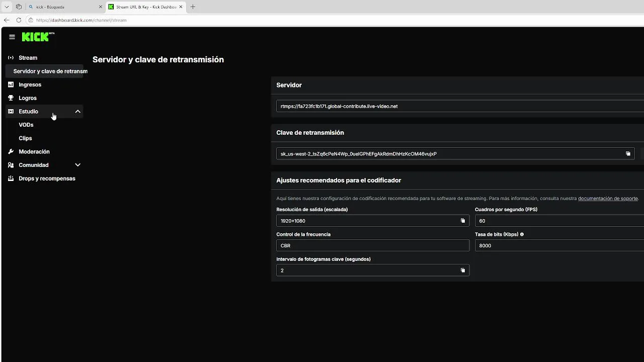
Task: Copy the stream key with the copy icon
Action: point(628,154)
